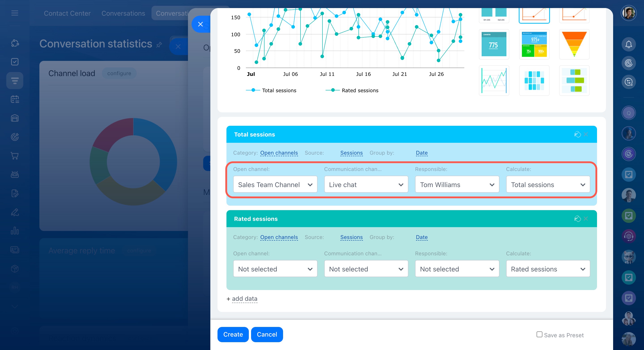Remove the Rated sessions data block

pos(586,219)
